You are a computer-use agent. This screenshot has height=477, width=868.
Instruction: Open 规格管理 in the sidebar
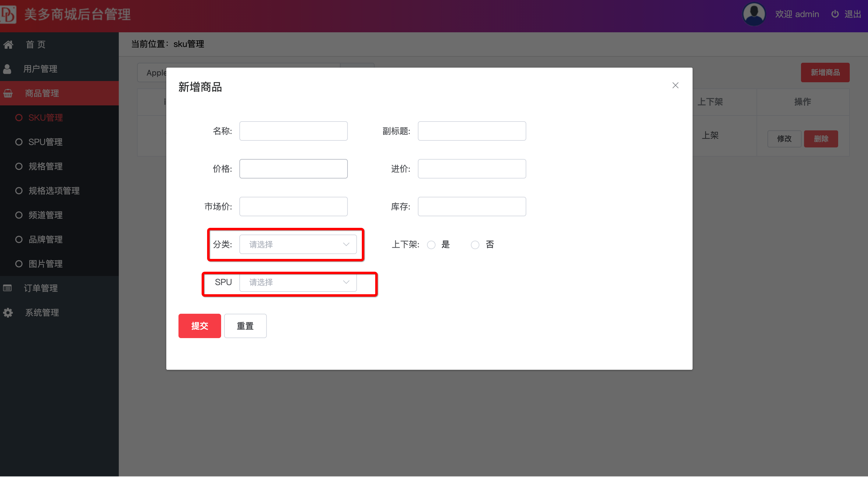coord(45,166)
